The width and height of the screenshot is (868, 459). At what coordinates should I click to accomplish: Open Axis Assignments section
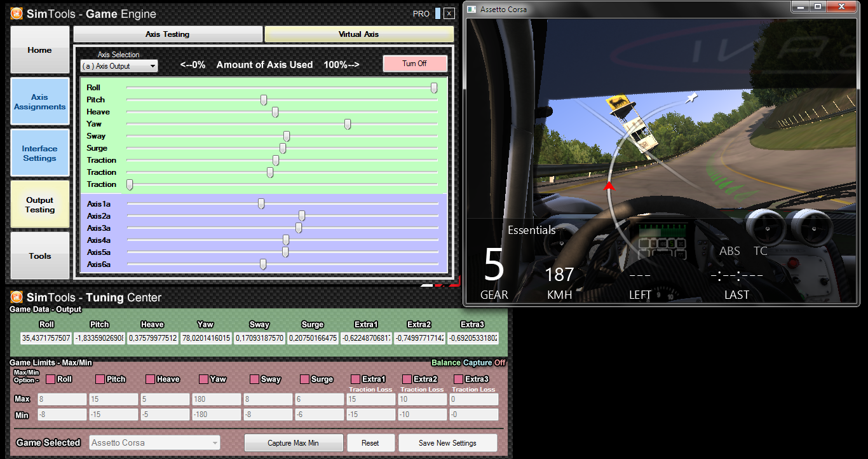click(x=40, y=102)
